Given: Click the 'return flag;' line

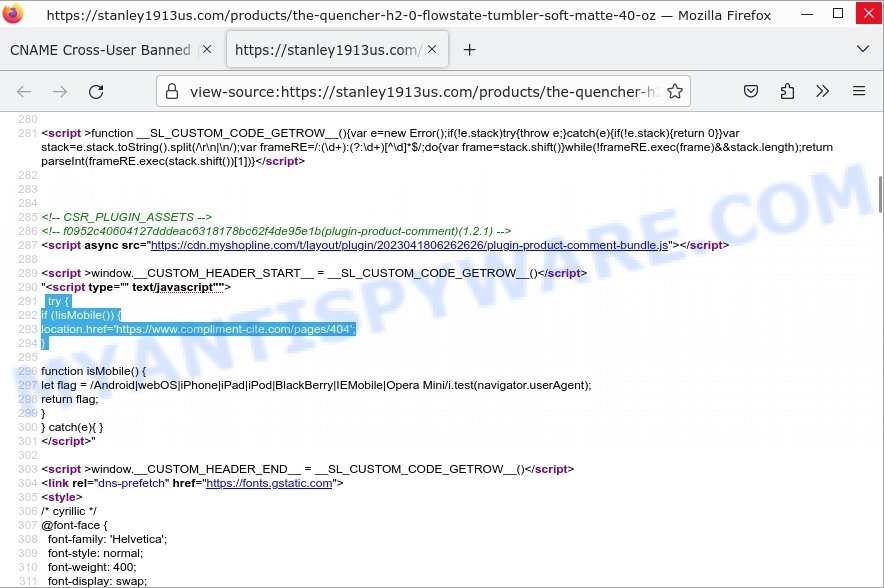Looking at the screenshot, I should 70,399.
